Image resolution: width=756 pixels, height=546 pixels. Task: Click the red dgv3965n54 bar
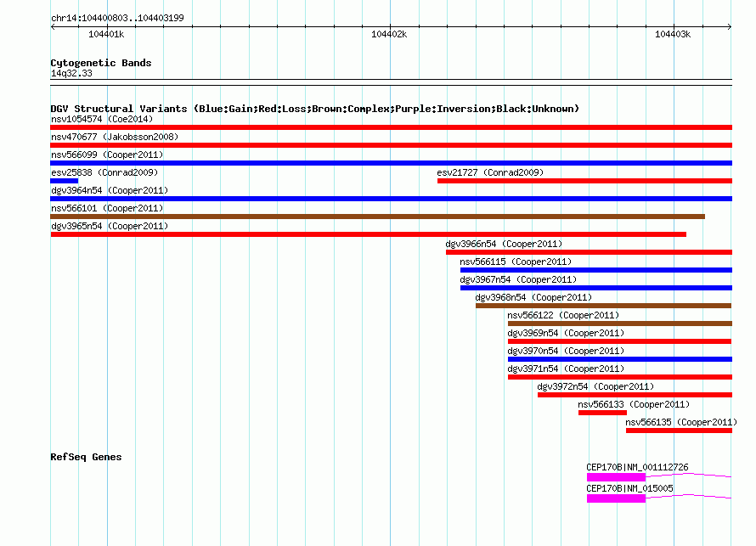click(x=369, y=234)
